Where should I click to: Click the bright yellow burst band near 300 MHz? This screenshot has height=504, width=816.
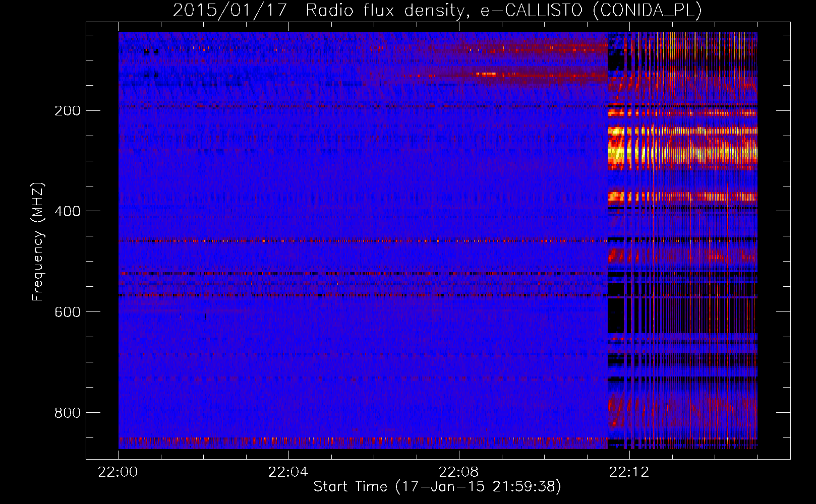(x=682, y=152)
